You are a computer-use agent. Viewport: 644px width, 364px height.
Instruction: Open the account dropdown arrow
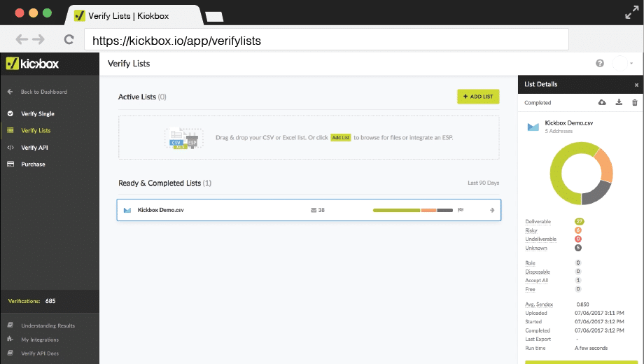631,63
